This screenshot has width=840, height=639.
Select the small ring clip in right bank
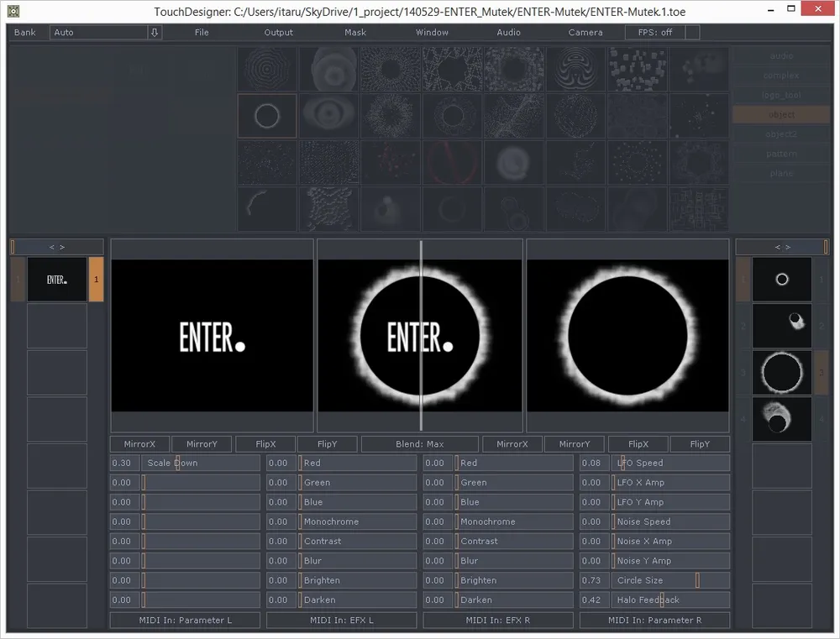pos(781,279)
